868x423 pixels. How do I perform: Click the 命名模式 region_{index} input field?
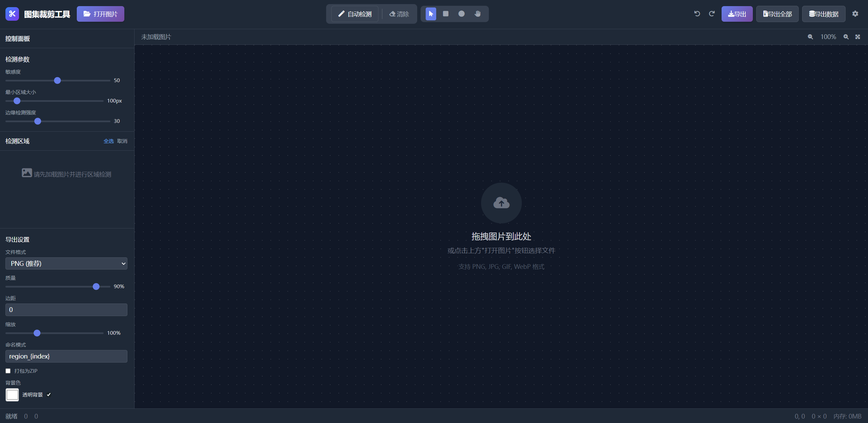tap(66, 356)
